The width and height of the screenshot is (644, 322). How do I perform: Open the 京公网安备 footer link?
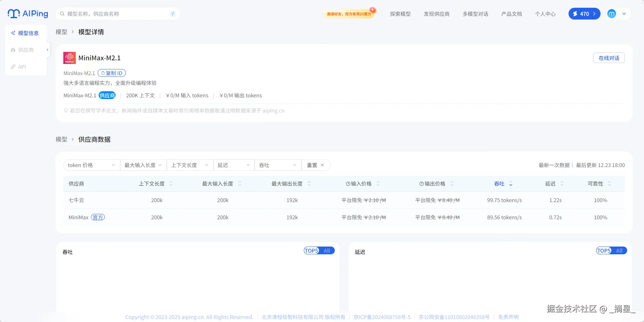pos(454,317)
